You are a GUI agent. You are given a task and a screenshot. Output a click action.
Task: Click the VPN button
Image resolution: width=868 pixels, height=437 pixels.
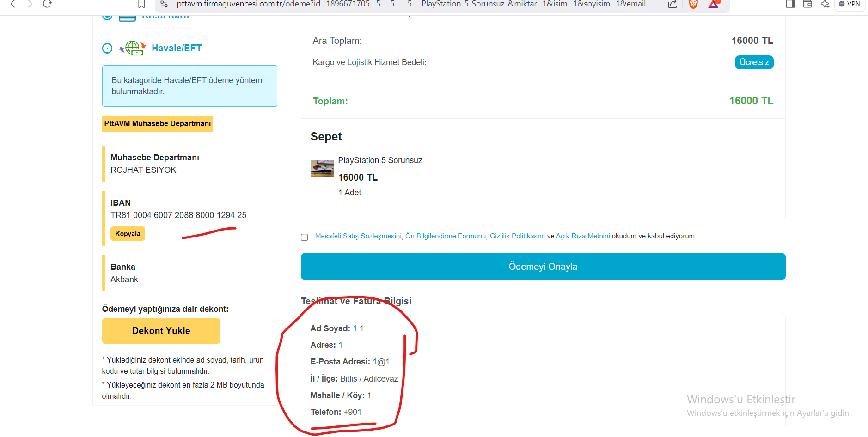[850, 4]
